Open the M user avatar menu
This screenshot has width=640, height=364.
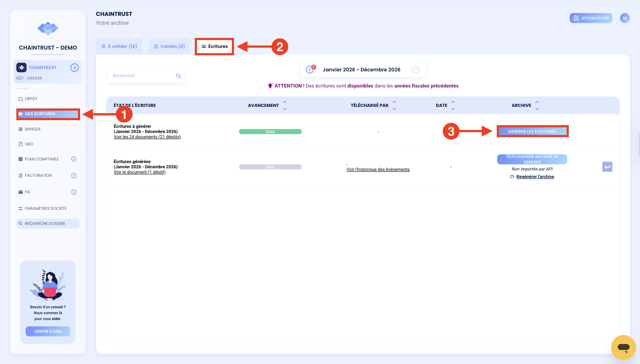(625, 18)
